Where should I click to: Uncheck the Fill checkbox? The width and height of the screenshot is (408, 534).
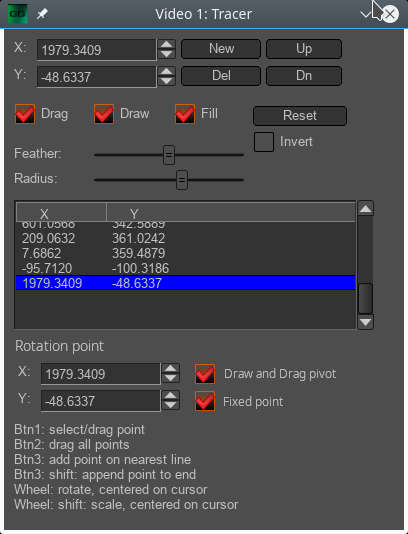185,114
